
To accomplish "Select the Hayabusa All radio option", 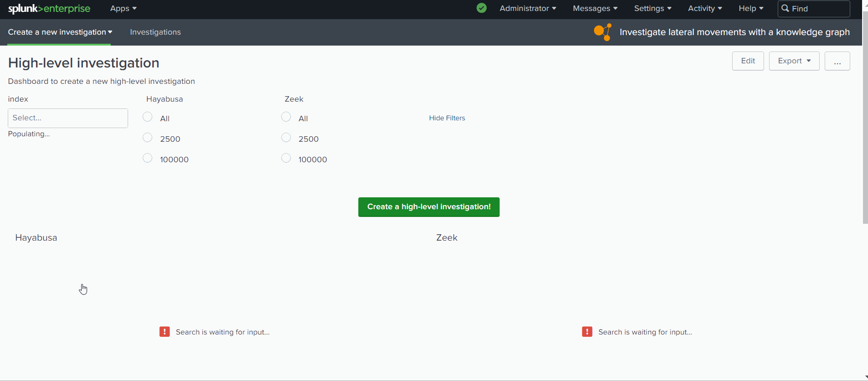I will click(x=148, y=117).
